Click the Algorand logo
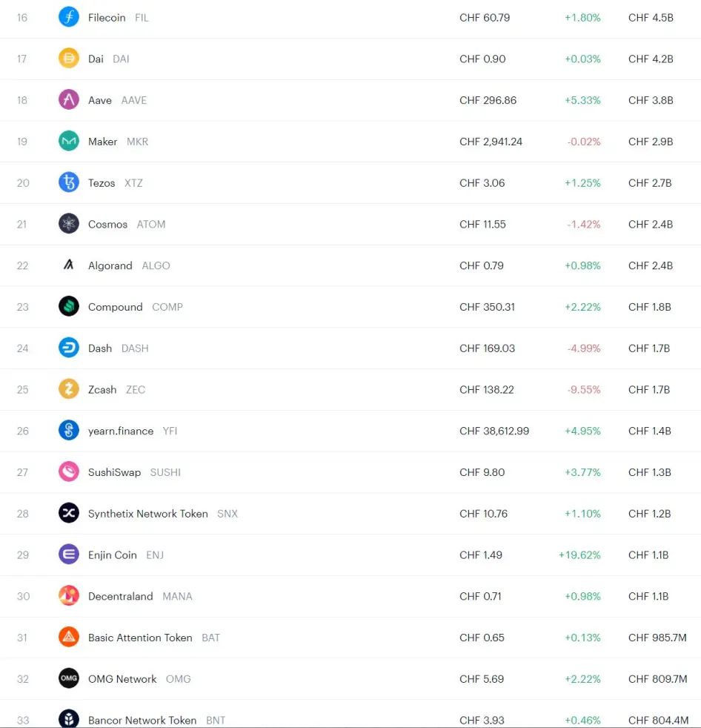Screen dimensions: 701x728 click(x=69, y=265)
